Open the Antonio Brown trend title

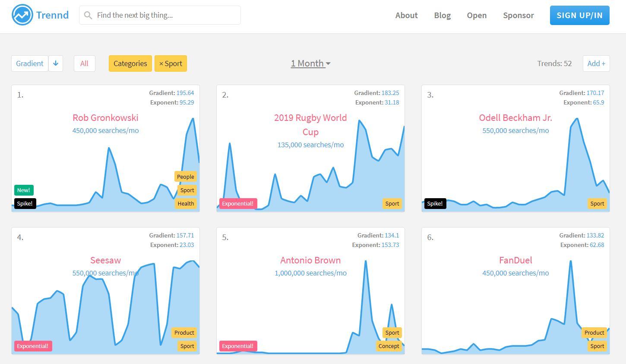coord(310,260)
